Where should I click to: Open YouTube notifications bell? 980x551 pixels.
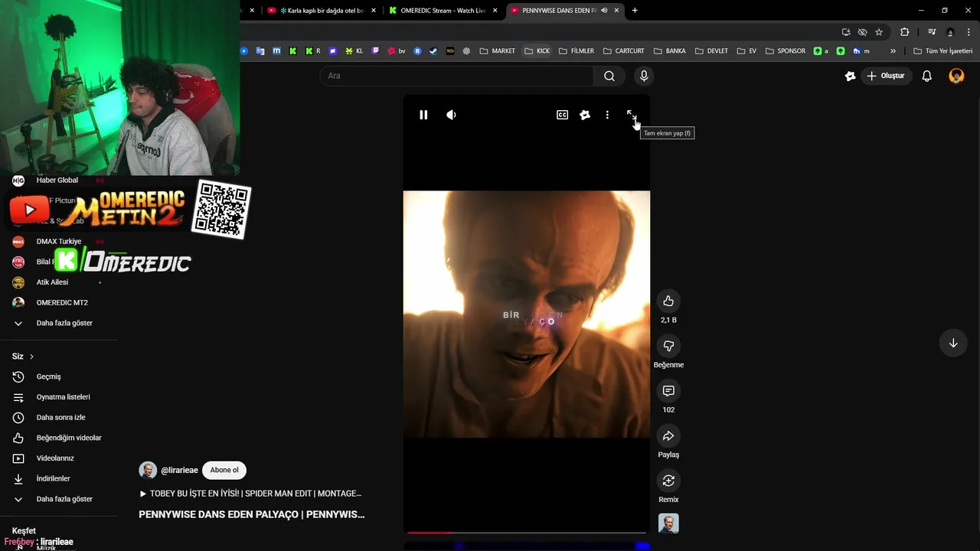(926, 76)
